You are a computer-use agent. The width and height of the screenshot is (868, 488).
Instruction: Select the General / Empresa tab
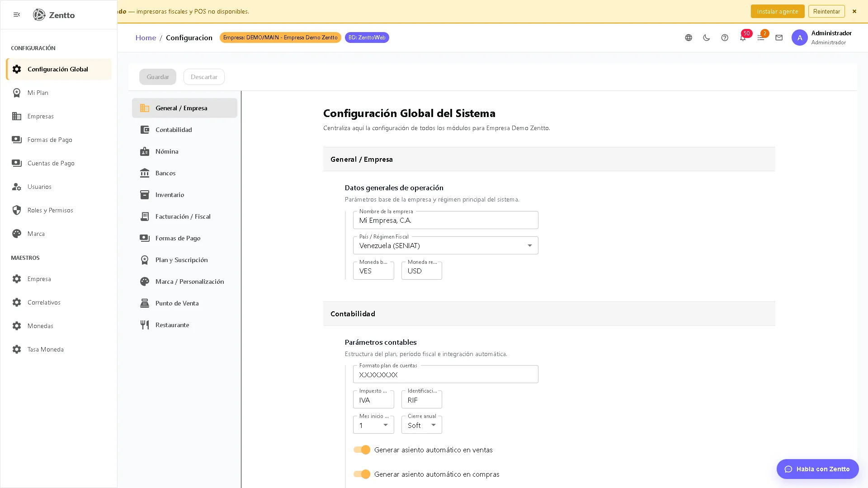point(184,108)
